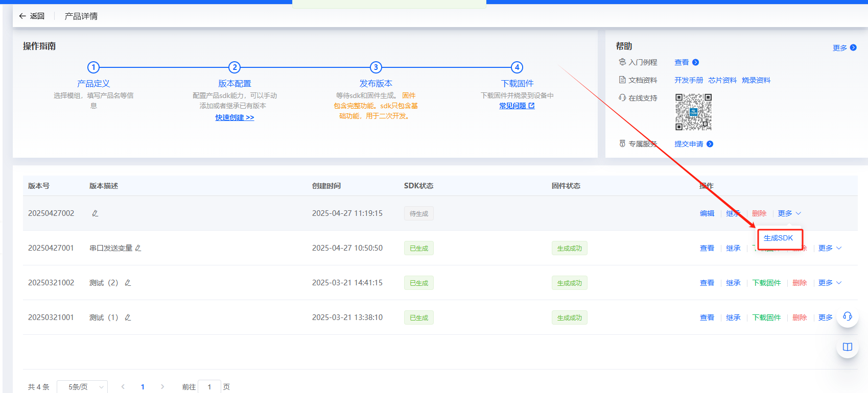This screenshot has height=393, width=868.
Task: Go to next page with right arrow
Action: [x=162, y=387]
